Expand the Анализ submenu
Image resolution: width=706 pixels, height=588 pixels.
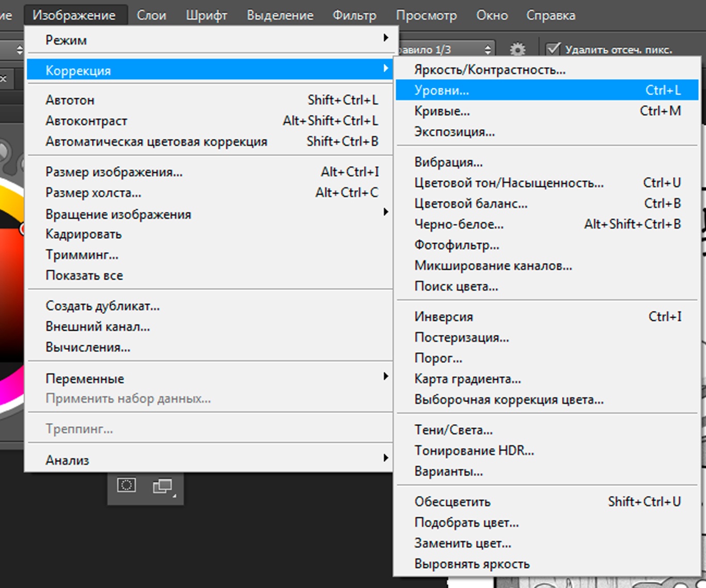point(210,460)
